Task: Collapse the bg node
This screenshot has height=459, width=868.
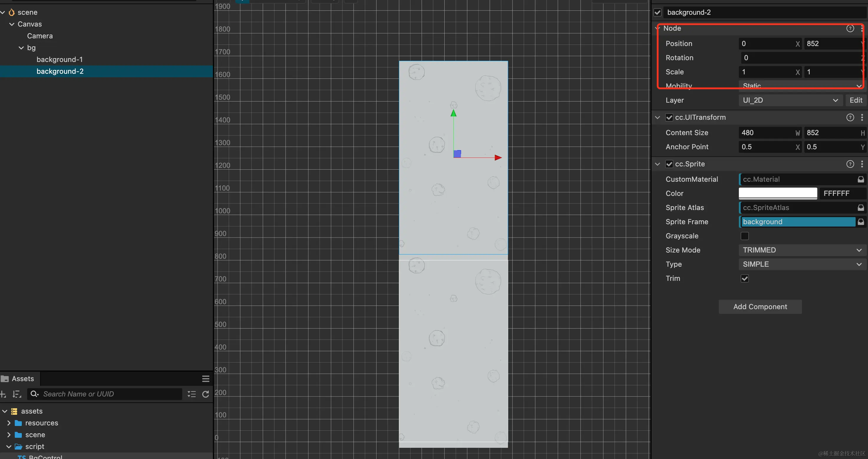Action: click(x=21, y=48)
